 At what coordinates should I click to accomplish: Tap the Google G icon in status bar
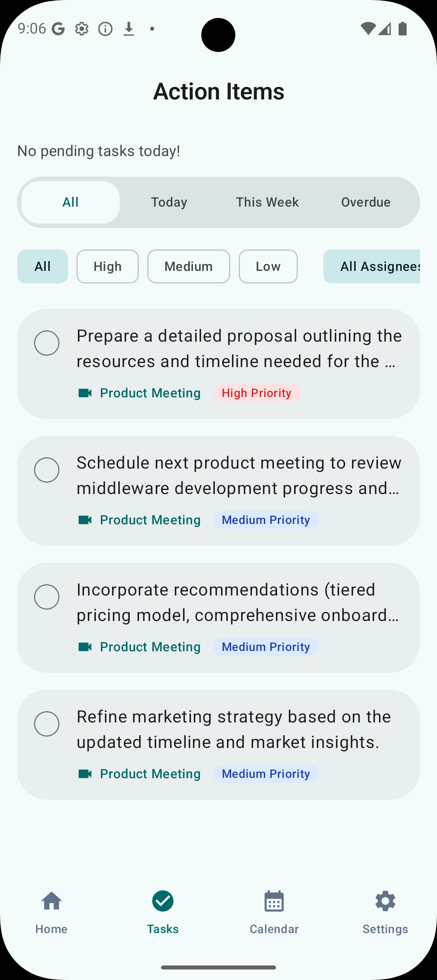pyautogui.click(x=58, y=28)
